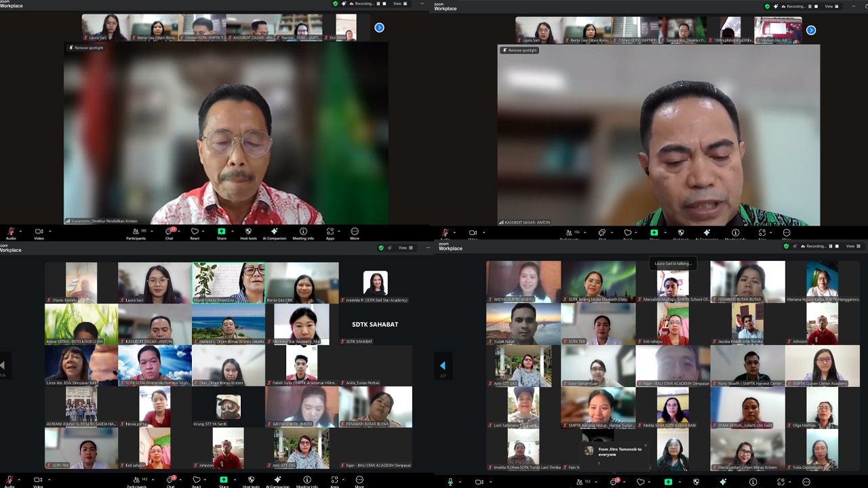The image size is (868, 488).
Task: Open View dropdown in KASUBDIT DASAR-ANTON window
Action: (x=831, y=6)
